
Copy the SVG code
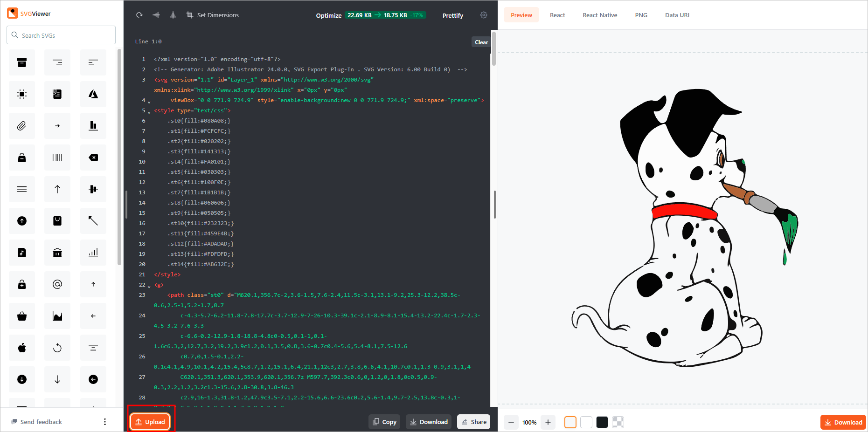(384, 422)
